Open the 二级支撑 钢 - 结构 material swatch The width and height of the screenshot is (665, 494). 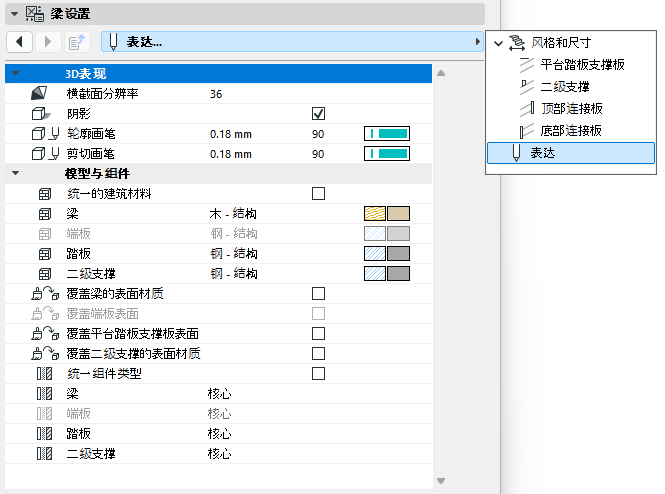point(387,274)
